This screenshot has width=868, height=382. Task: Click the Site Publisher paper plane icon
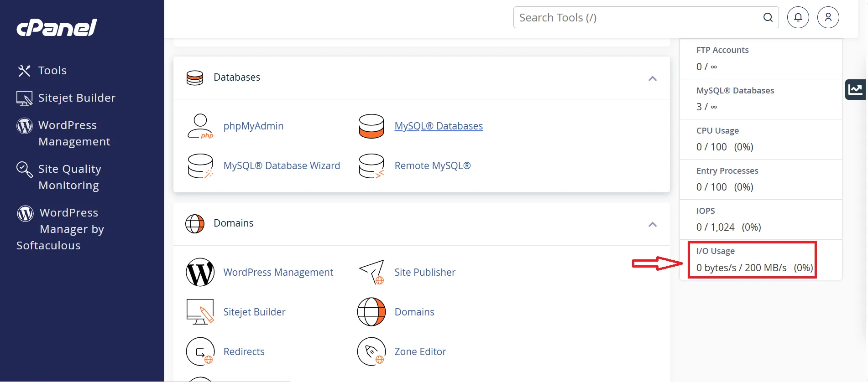pos(371,272)
